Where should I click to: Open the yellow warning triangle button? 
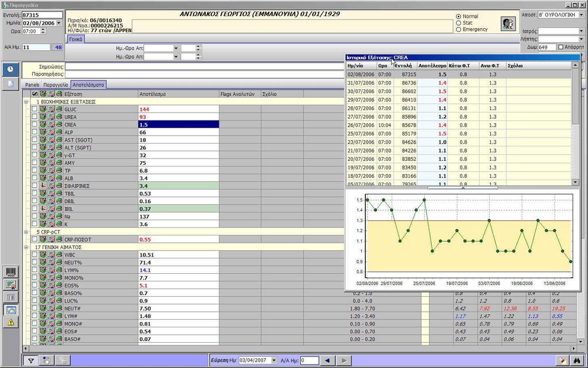(11, 322)
